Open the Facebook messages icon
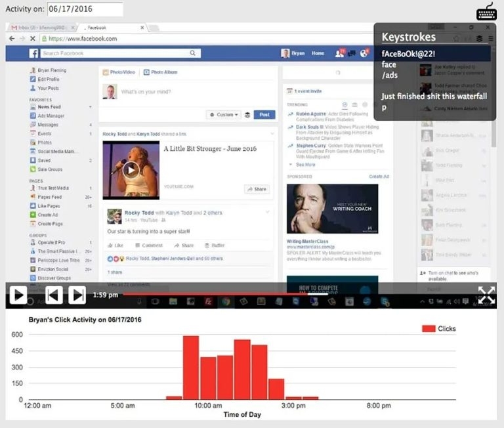 pos(352,53)
